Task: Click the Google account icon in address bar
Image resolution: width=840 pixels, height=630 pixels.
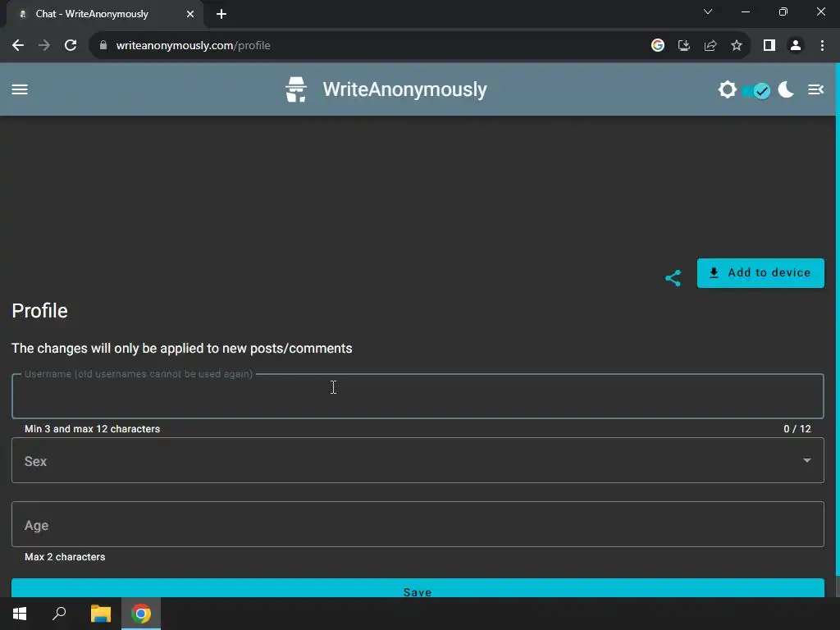Action: [x=658, y=46]
